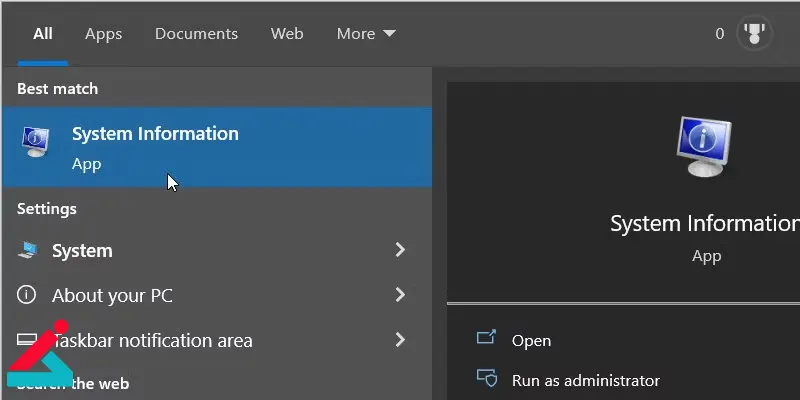This screenshot has width=800, height=400.
Task: Choose Run as administrator
Action: point(586,381)
